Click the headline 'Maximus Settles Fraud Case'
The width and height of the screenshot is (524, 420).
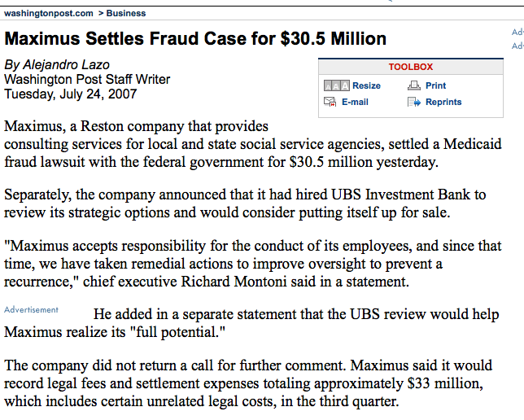pos(195,39)
